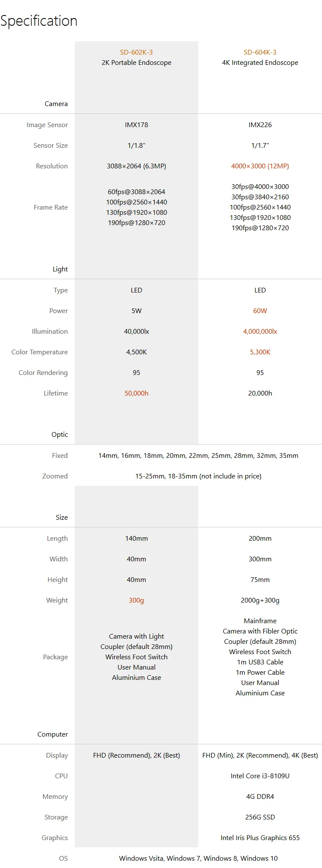The height and width of the screenshot is (868, 322).
Task: Select the 4K Integrated Endoscope subtitle
Action: [x=260, y=63]
